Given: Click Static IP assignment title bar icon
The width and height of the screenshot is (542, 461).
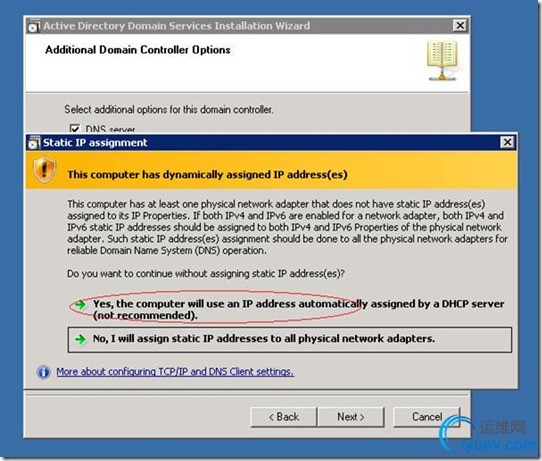Looking at the screenshot, I should tap(34, 143).
